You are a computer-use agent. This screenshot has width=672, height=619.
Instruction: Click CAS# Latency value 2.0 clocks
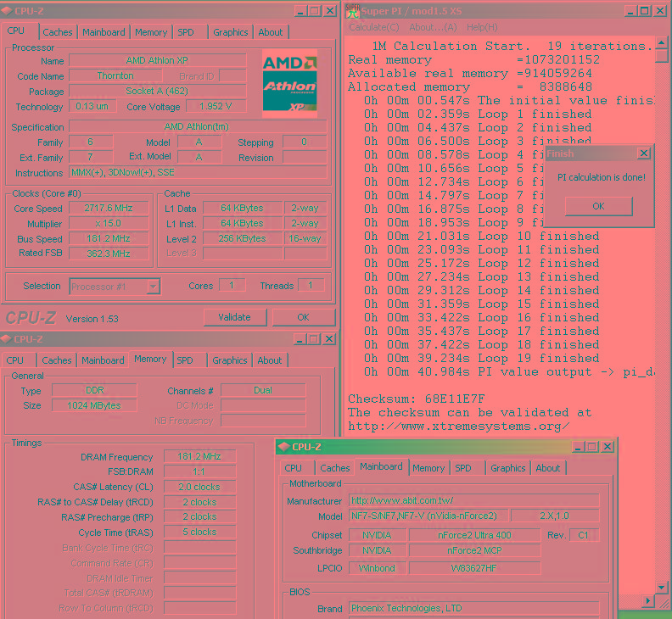pyautogui.click(x=199, y=487)
